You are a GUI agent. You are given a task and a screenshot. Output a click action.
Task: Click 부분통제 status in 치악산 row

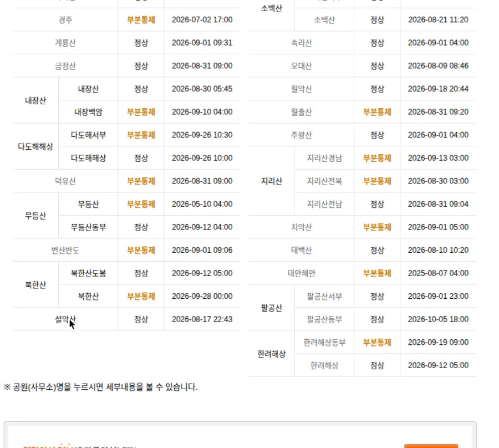coord(377,227)
